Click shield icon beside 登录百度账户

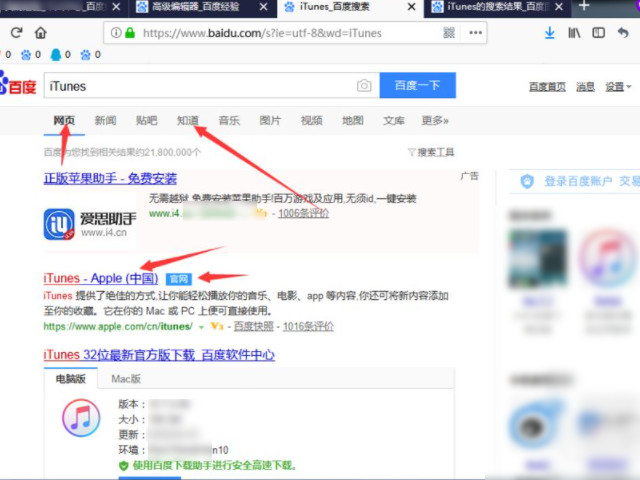[527, 181]
